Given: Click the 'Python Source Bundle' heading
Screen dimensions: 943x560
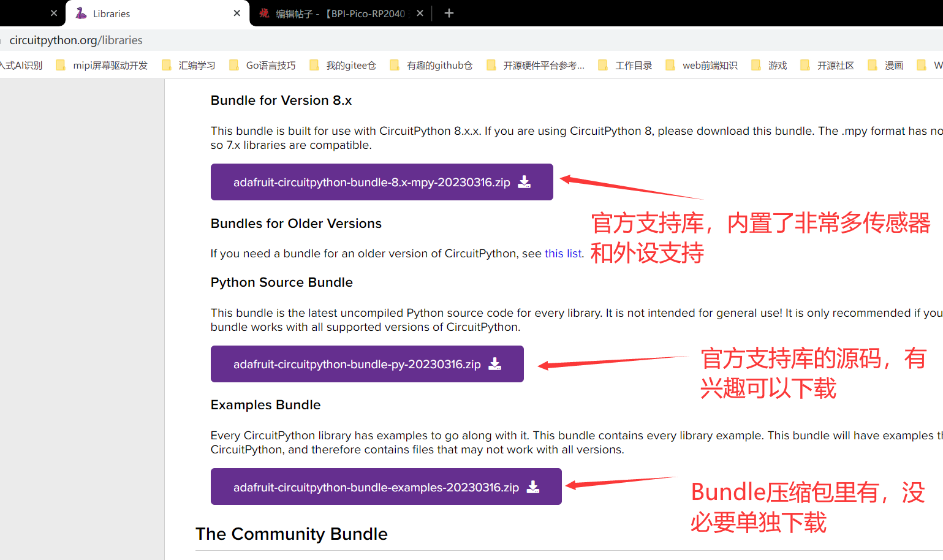Looking at the screenshot, I should (x=282, y=282).
